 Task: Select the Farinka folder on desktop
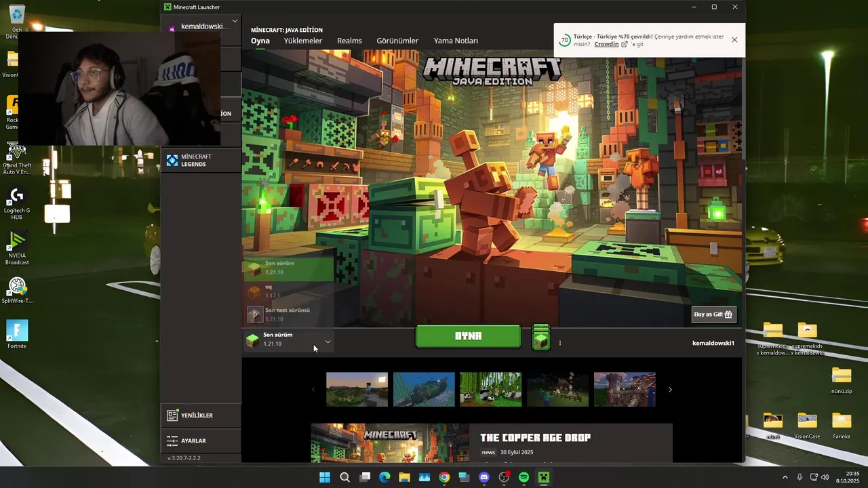[x=842, y=426]
